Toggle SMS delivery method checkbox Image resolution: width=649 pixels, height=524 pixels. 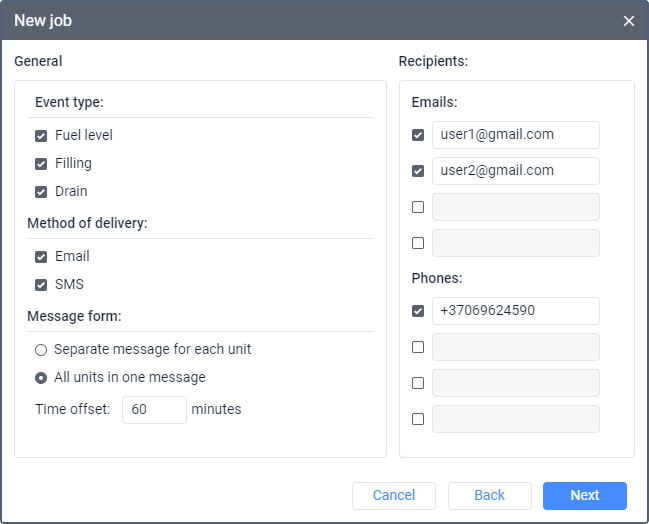[41, 285]
